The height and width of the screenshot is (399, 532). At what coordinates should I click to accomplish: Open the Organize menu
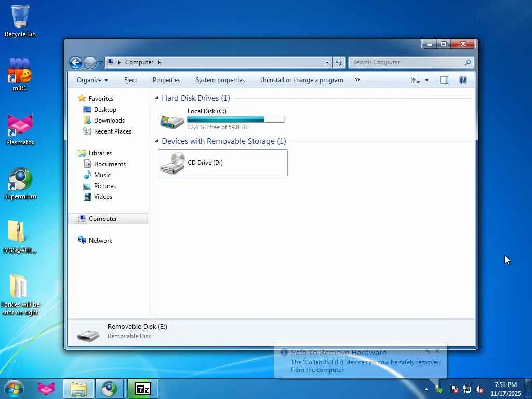coord(92,80)
